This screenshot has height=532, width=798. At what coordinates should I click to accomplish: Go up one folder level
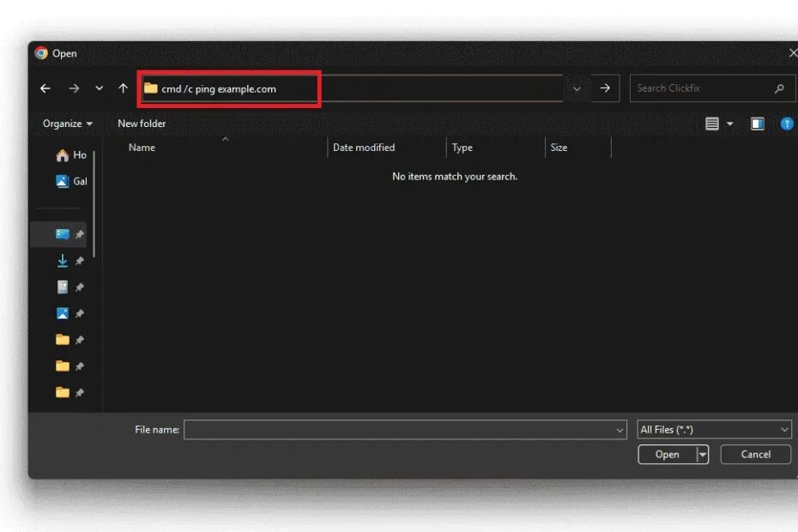123,88
